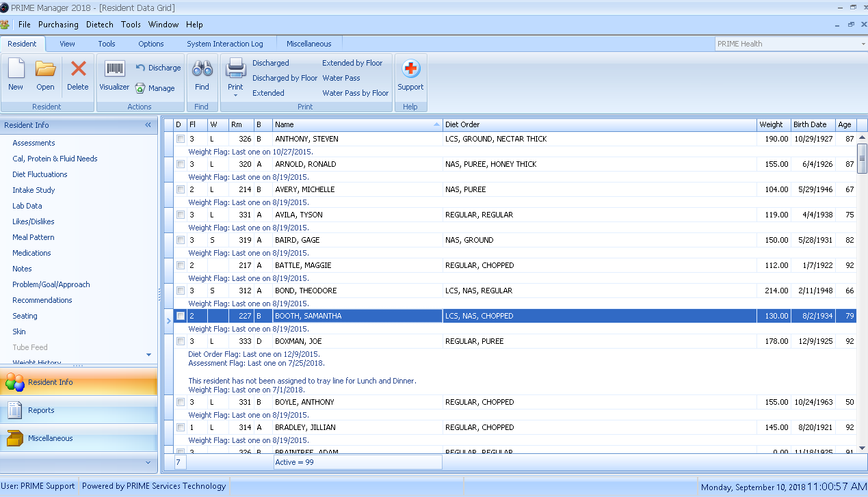Click the grid's vertical scrollbar thumb

coord(862,159)
